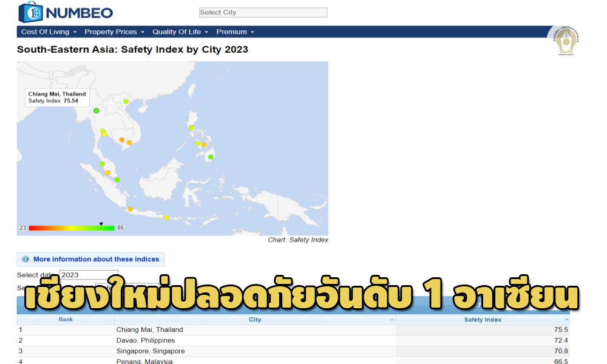Click the Singapore marker on the map
This screenshot has width=607, height=364.
click(x=117, y=180)
